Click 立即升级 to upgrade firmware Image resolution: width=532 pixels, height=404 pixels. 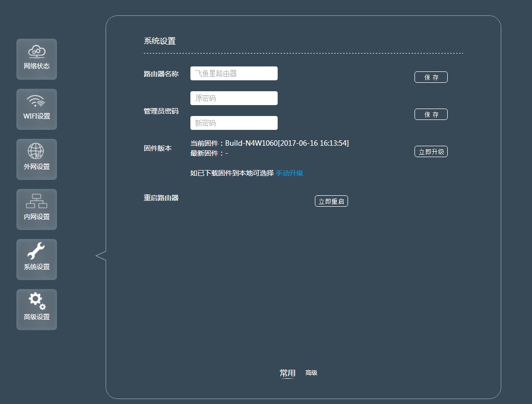(x=430, y=151)
